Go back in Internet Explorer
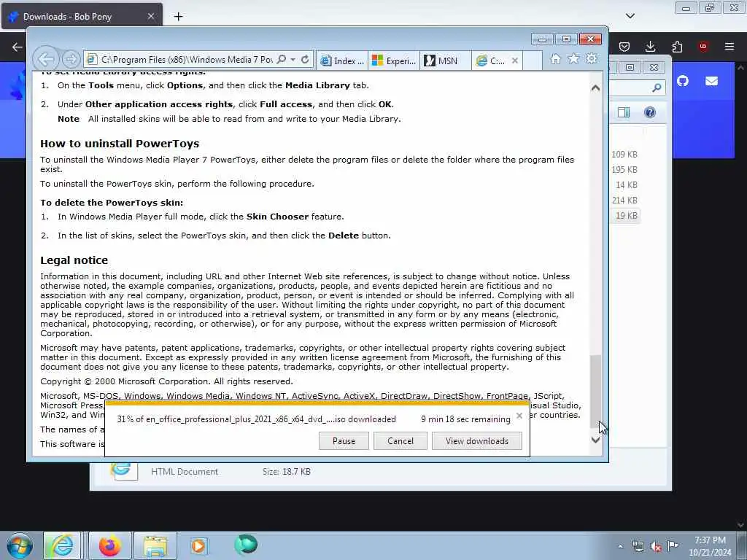 point(46,60)
